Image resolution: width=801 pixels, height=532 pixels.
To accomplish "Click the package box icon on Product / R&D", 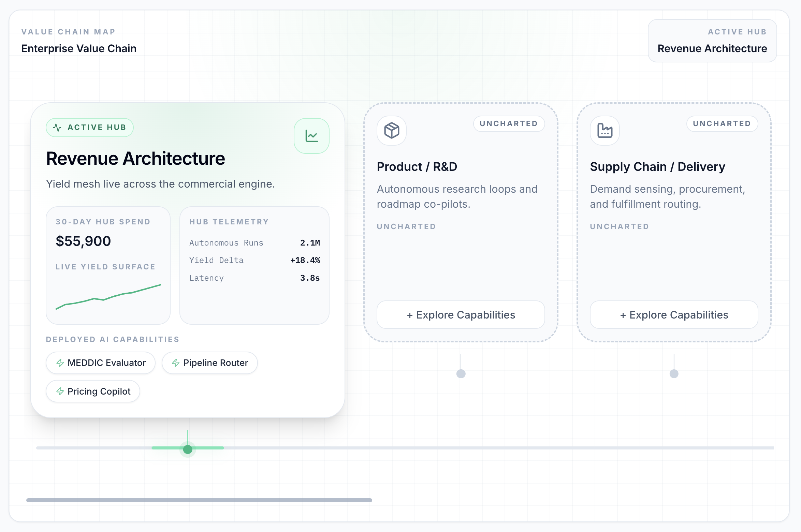I will click(x=392, y=130).
